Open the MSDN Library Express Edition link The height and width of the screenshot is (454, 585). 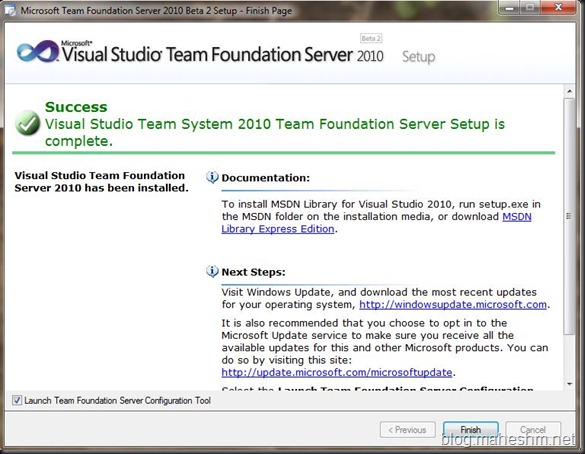pos(376,223)
